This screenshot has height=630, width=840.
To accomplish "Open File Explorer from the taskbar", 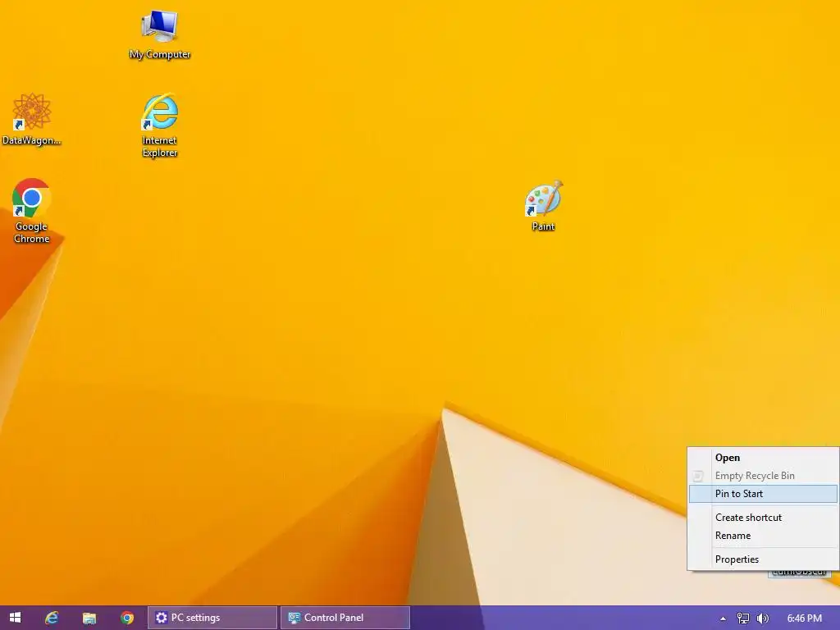I will [89, 618].
